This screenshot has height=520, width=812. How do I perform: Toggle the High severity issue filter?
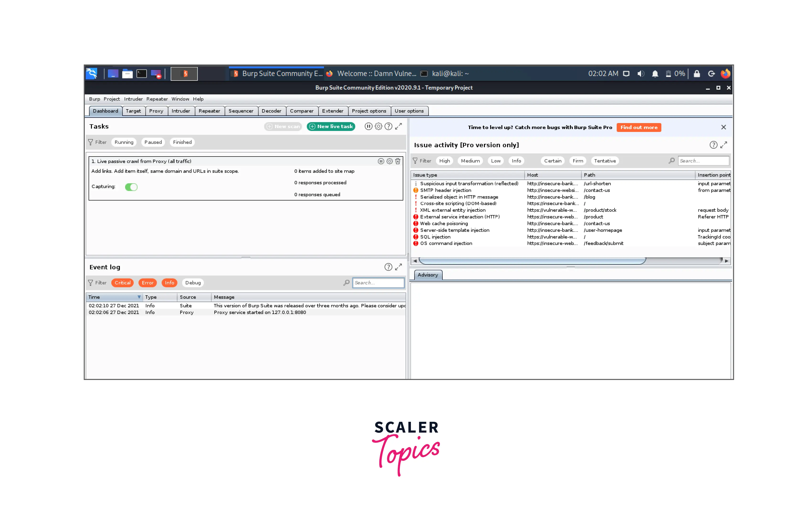tap(444, 161)
